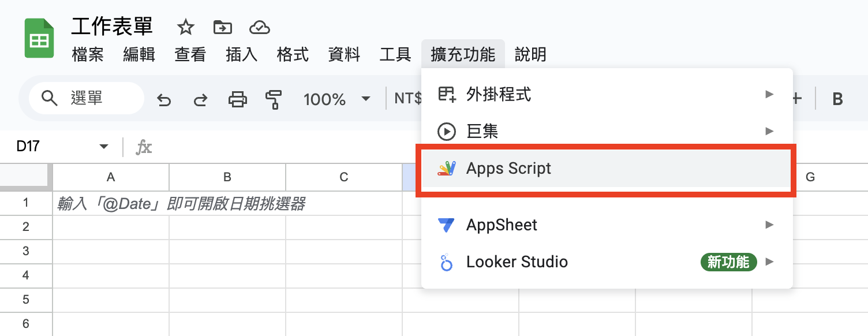Expand the 外掛程式 submenu
The height and width of the screenshot is (336, 868).
(x=607, y=94)
